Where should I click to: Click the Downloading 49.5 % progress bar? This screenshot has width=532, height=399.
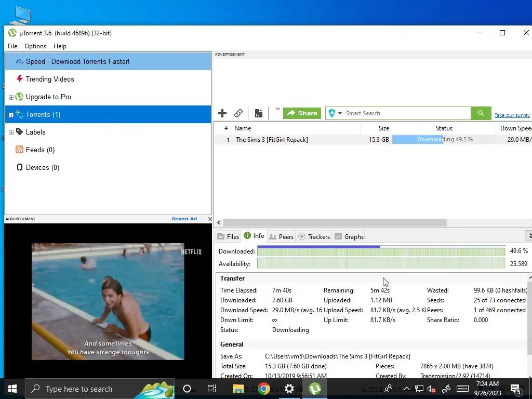(x=444, y=139)
